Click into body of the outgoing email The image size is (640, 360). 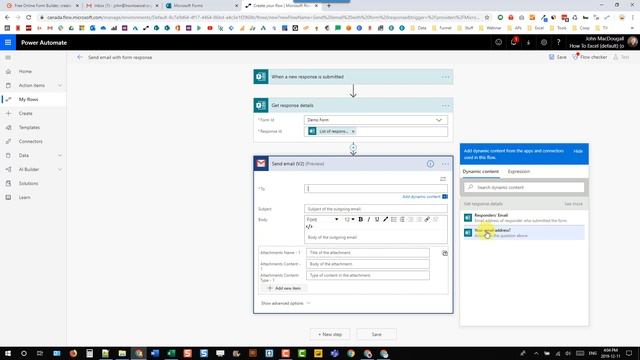376,237
